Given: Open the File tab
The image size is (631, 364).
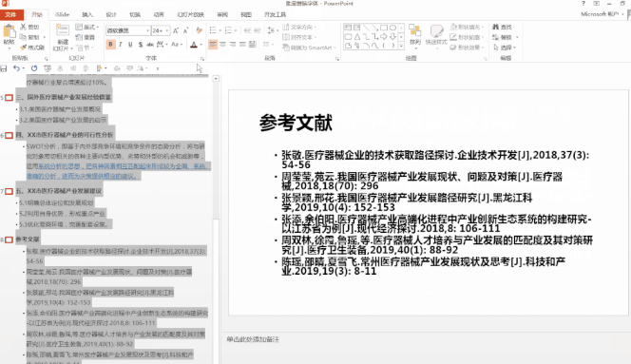Looking at the screenshot, I should coord(10,14).
